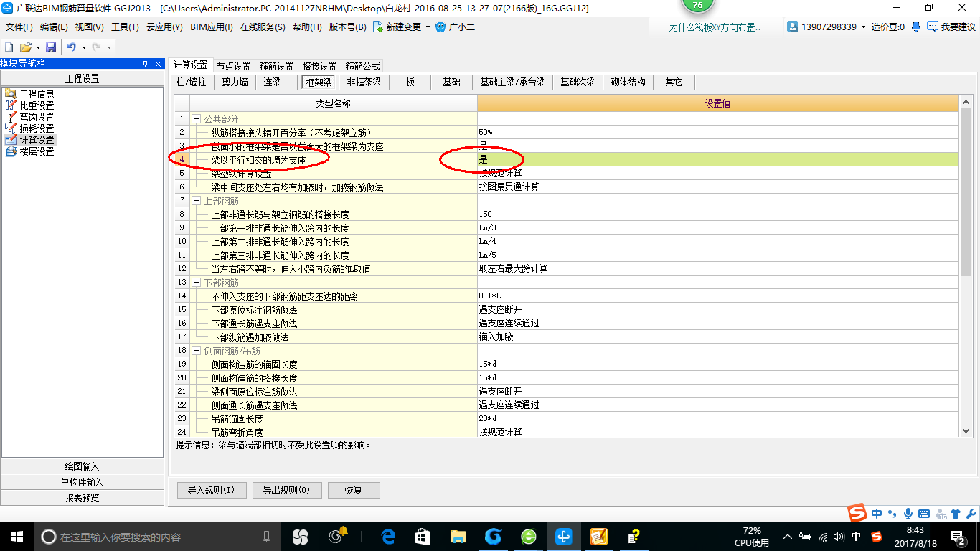Click the settings table vertical scrollbar
This screenshot has width=980, height=551.
tap(966, 191)
